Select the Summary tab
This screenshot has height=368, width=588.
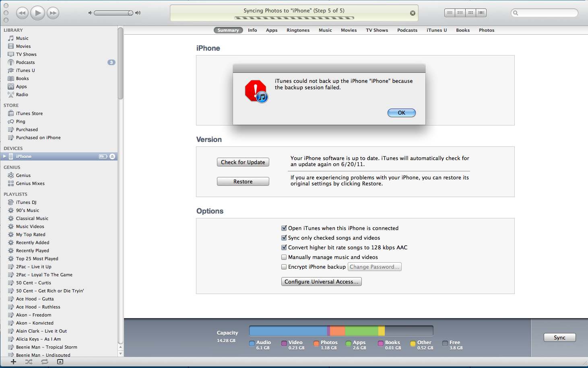pos(228,30)
